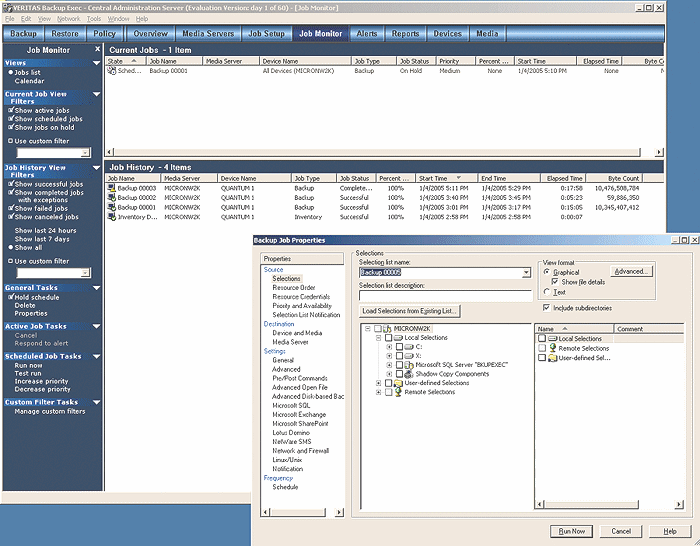Image resolution: width=700 pixels, height=546 pixels.
Task: Toggle Show successful jobs filter
Action: click(x=11, y=183)
